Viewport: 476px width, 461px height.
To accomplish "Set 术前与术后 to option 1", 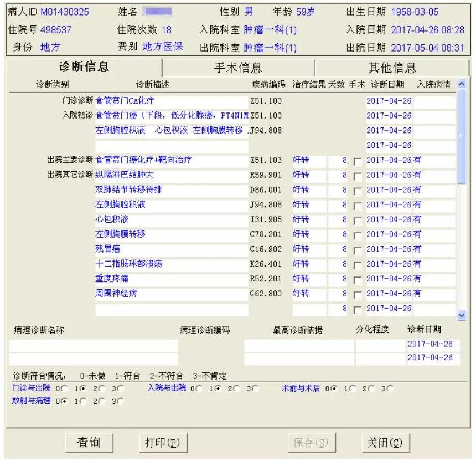I will (x=353, y=388).
